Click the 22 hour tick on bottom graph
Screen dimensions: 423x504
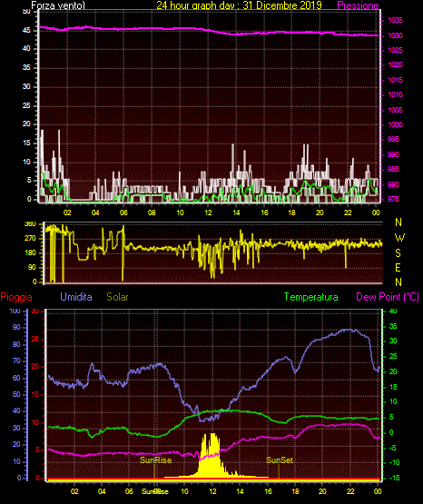point(350,491)
